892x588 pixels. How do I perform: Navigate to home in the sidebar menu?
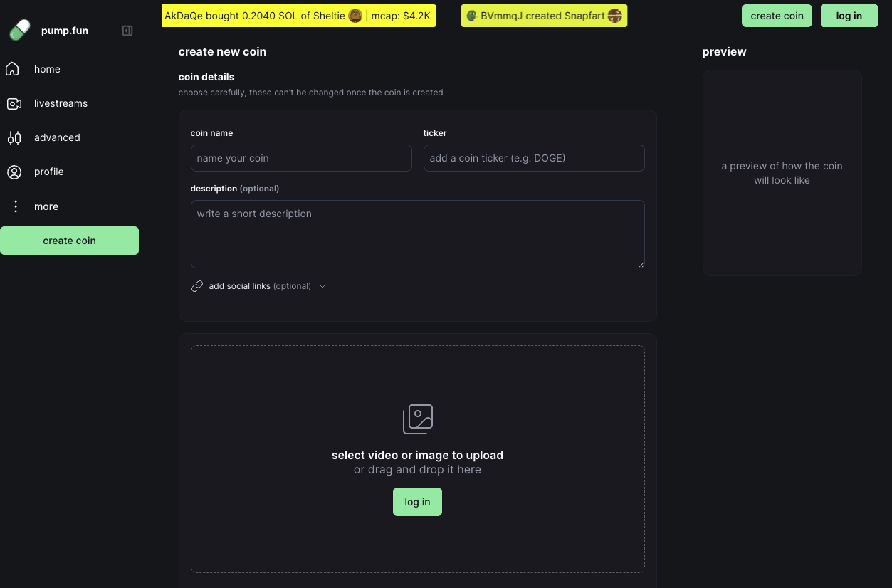click(x=47, y=68)
